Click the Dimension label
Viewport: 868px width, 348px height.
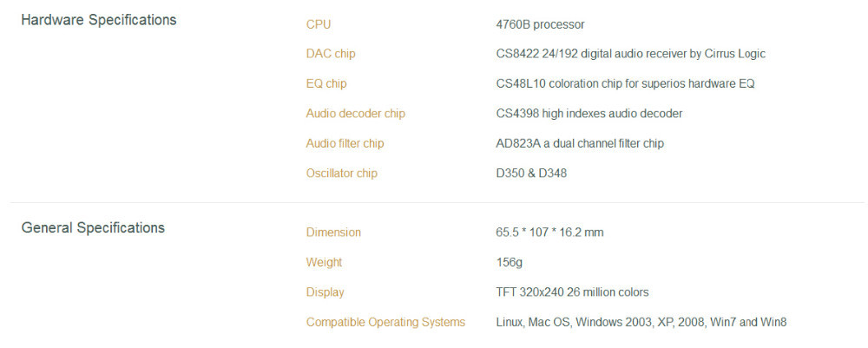coord(333,233)
